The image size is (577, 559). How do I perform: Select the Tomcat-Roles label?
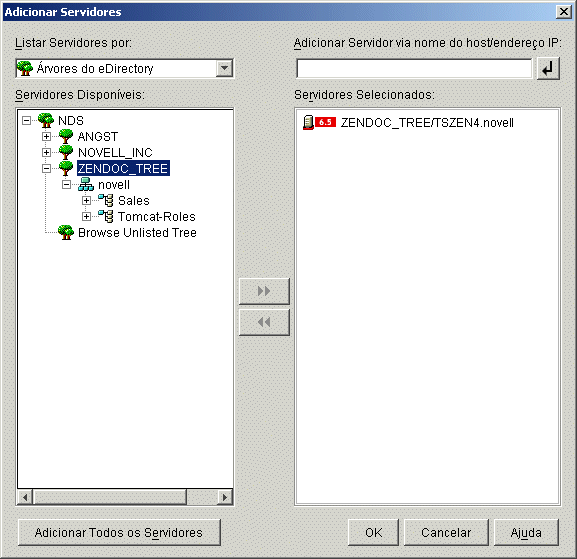(156, 217)
